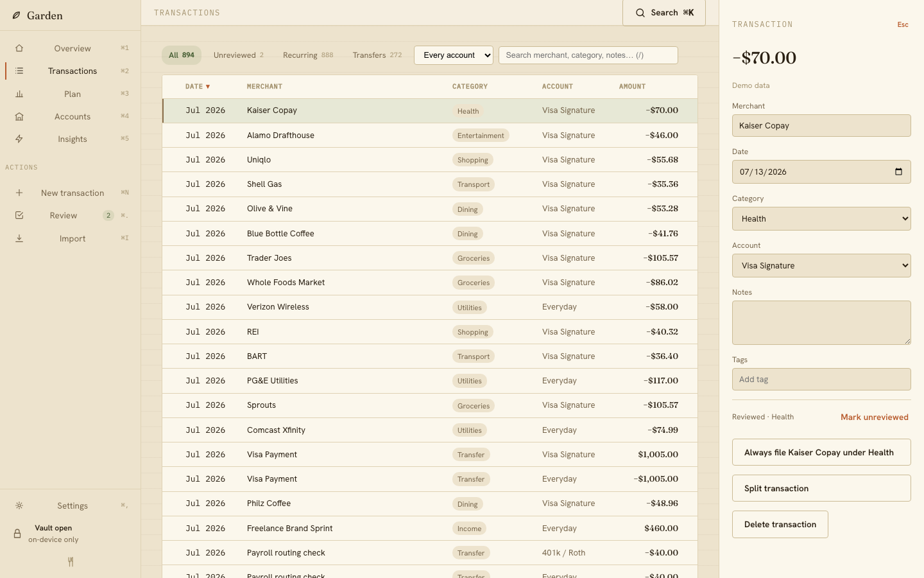924x578 pixels.
Task: Click the Income category tag
Action: (x=469, y=529)
